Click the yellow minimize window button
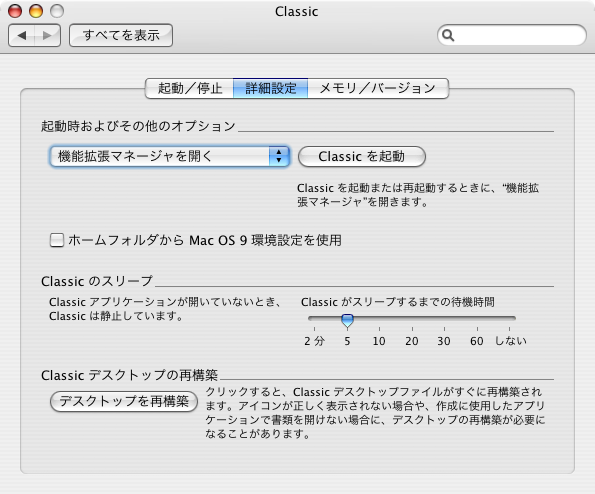 (x=36, y=11)
